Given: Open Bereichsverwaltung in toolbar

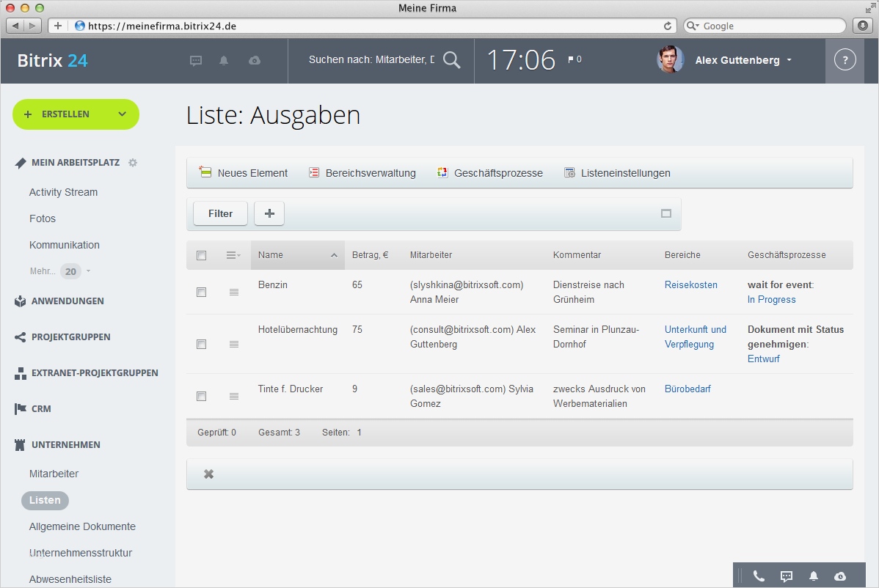Looking at the screenshot, I should coord(362,173).
